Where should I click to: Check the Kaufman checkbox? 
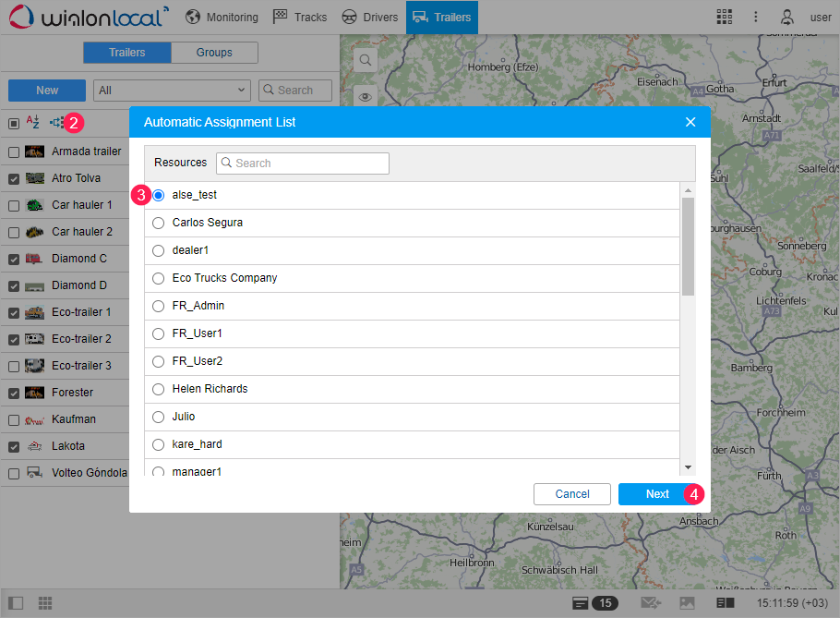click(x=14, y=420)
